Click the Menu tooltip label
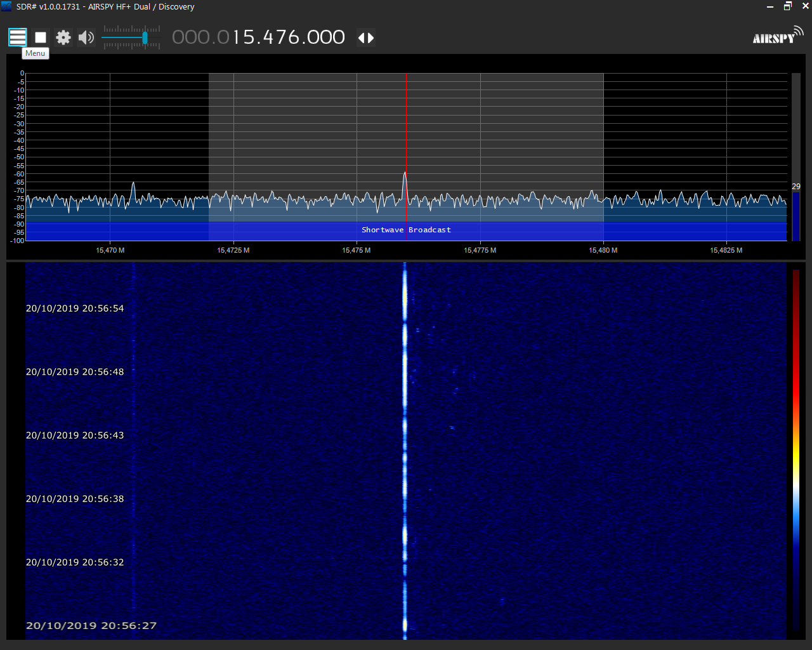The image size is (812, 650). pyautogui.click(x=36, y=53)
